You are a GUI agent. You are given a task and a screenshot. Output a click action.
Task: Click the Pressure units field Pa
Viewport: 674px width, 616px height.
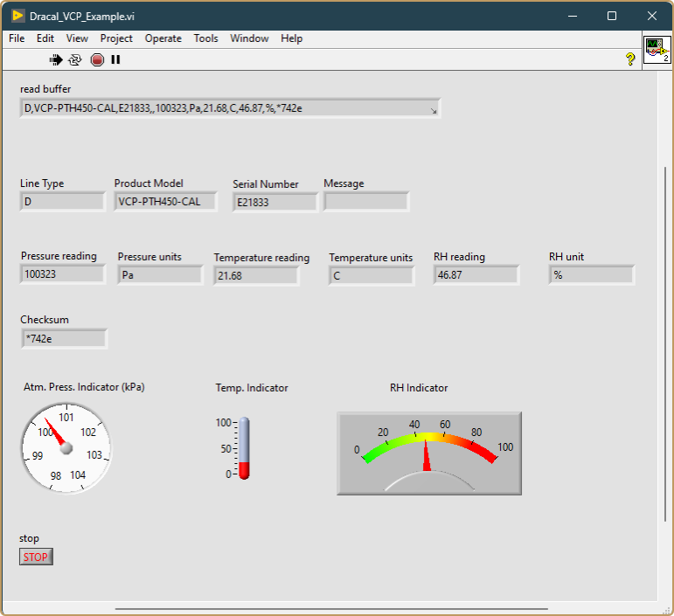[160, 275]
